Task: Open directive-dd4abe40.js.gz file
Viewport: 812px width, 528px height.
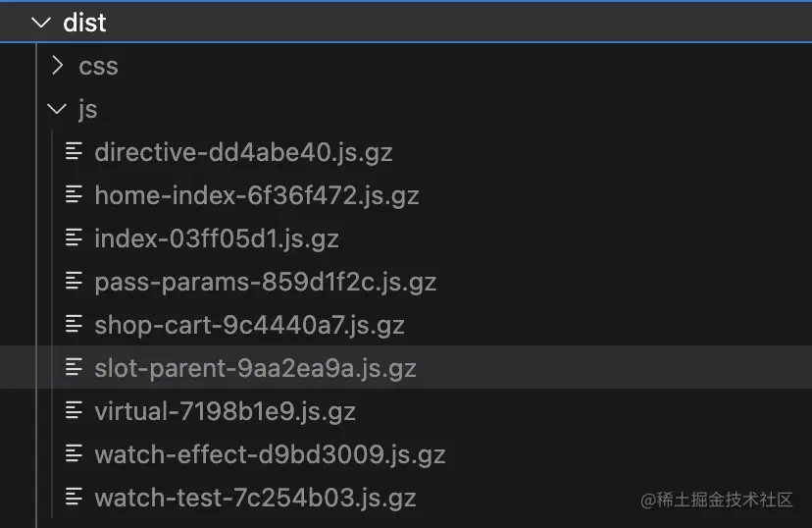Action: 243,152
